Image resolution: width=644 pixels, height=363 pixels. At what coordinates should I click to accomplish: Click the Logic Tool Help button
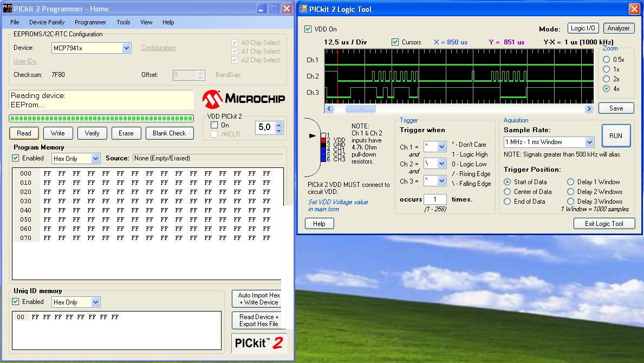coord(319,223)
